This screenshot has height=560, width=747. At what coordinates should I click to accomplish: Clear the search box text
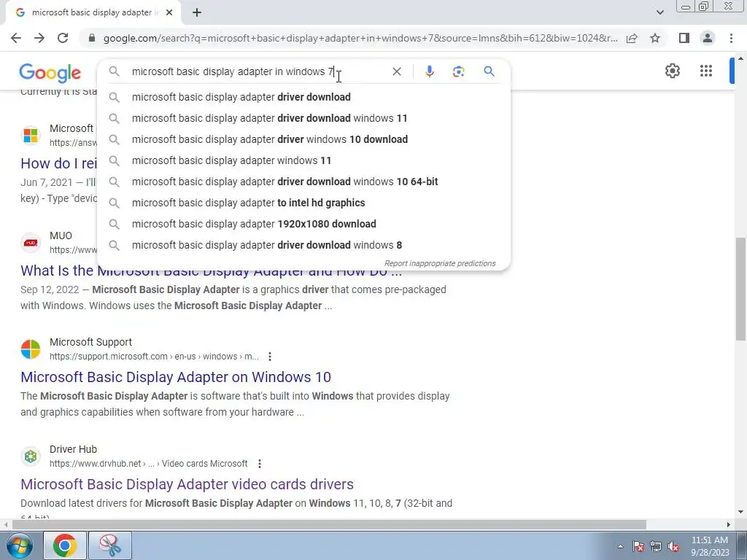tap(396, 71)
